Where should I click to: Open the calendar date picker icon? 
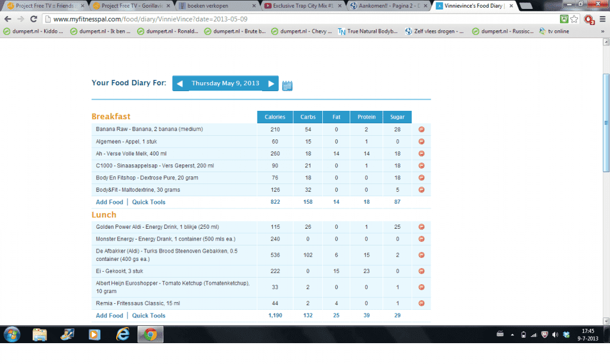pyautogui.click(x=287, y=85)
